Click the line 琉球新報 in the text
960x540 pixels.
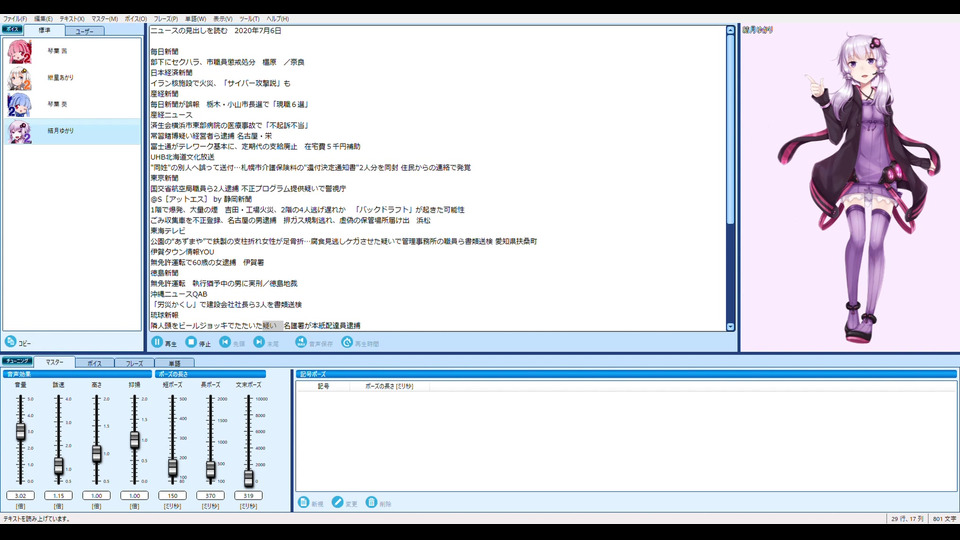click(165, 315)
